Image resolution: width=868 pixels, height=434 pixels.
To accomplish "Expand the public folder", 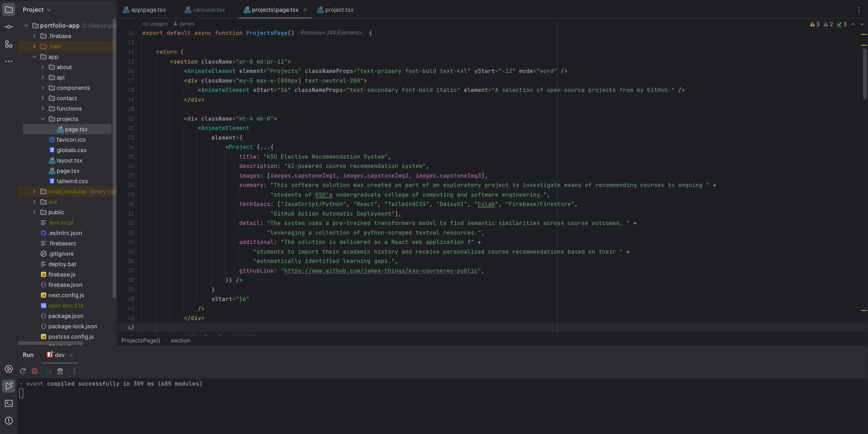I will 35,212.
